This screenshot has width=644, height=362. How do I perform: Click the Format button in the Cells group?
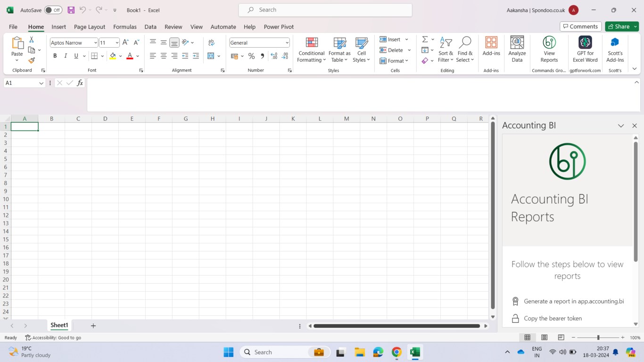[394, 61]
